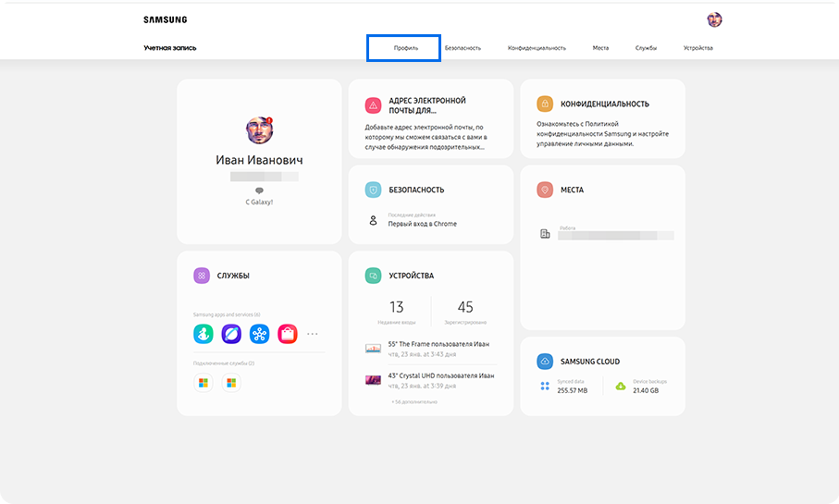Click the green Устройства card icon
Viewport: 839px width, 504px height.
tap(373, 276)
